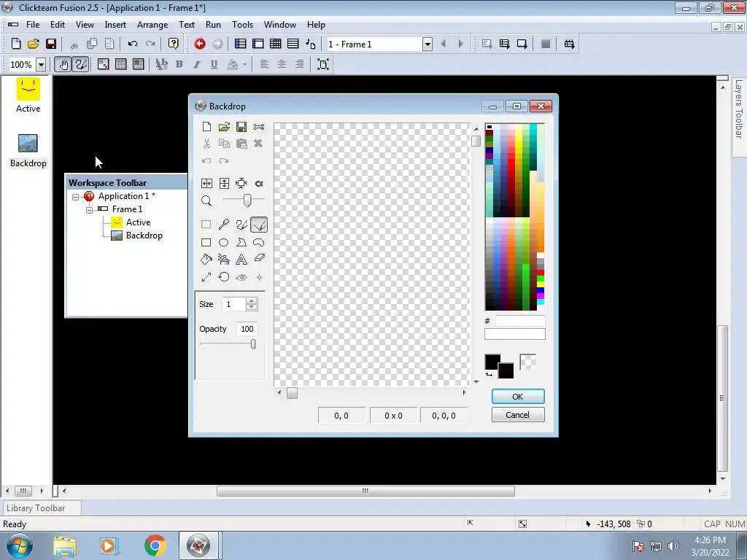This screenshot has height=560, width=747.
Task: Select the Brush tool in Backdrop editor
Action: point(241,225)
